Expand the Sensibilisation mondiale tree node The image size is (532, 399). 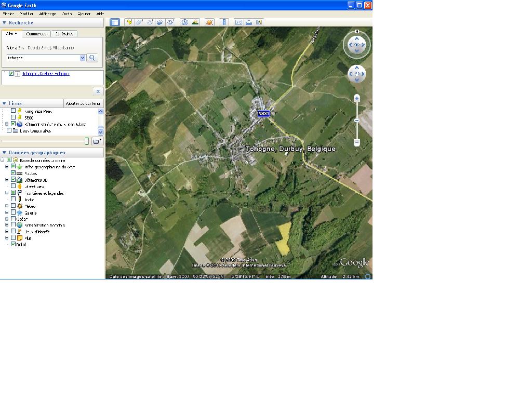click(x=7, y=224)
